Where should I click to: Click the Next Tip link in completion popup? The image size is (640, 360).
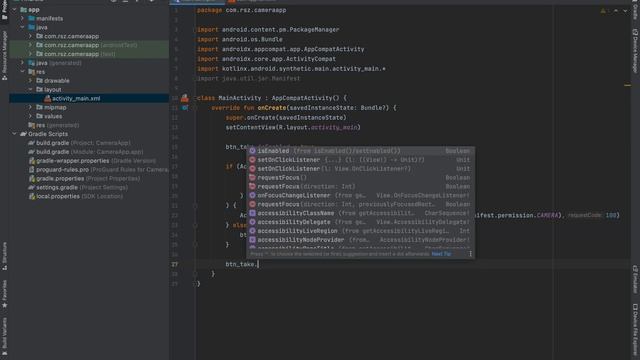click(x=441, y=254)
